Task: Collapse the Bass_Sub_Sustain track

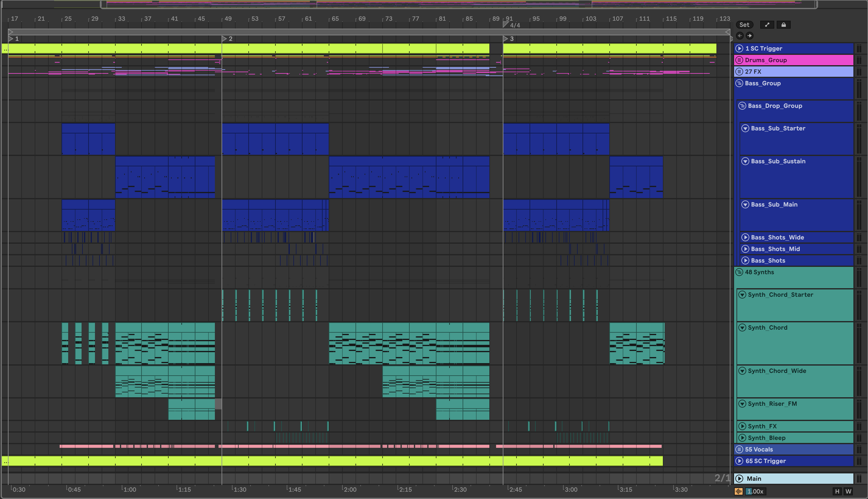Action: (745, 161)
